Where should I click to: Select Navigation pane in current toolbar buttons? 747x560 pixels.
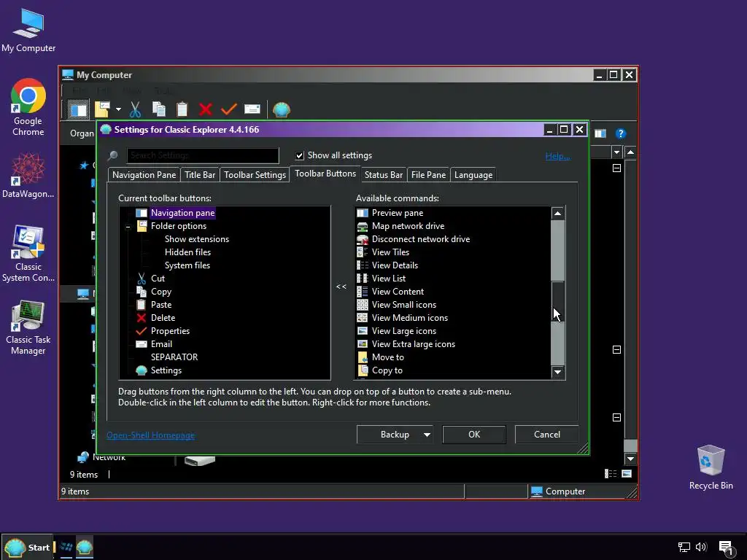(x=183, y=213)
